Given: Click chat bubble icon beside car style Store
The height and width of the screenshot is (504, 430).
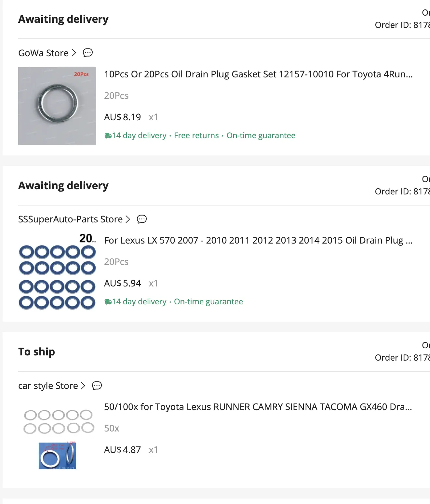Looking at the screenshot, I should tap(97, 386).
